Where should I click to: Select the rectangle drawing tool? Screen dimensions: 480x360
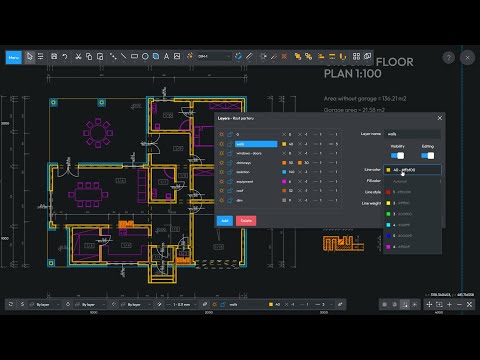134,56
